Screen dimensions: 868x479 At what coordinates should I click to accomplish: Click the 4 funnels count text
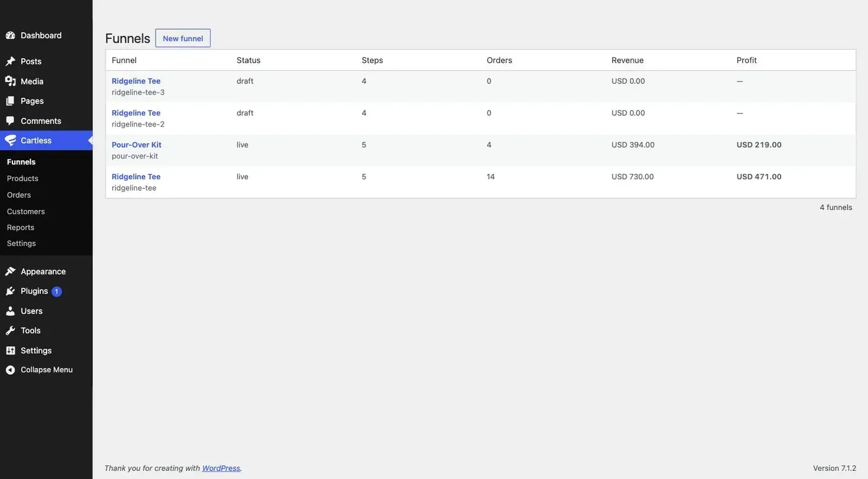(x=836, y=208)
